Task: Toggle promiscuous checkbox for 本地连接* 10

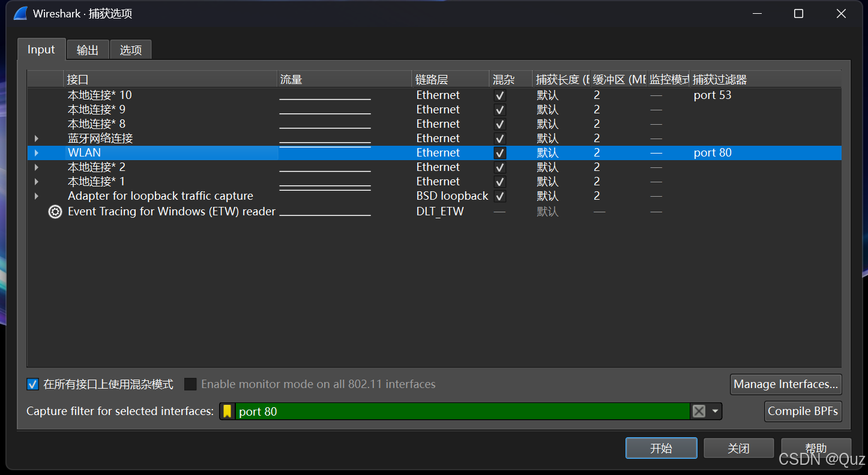Action: (500, 95)
